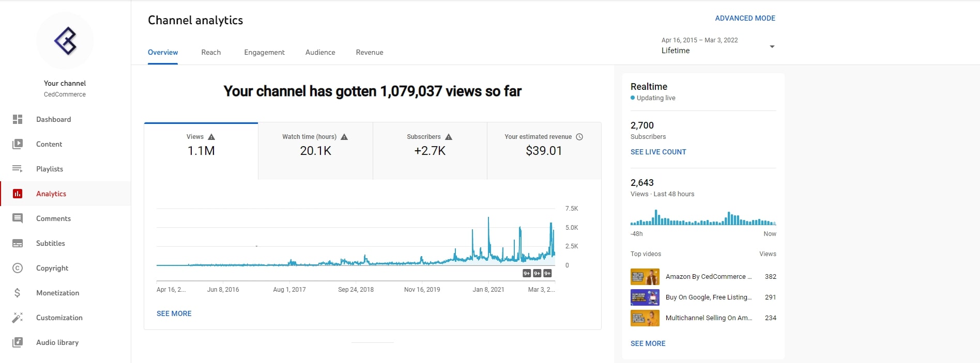Click the Amazon By CedCommerce video title
Image resolution: width=980 pixels, height=363 pixels.
(708, 277)
